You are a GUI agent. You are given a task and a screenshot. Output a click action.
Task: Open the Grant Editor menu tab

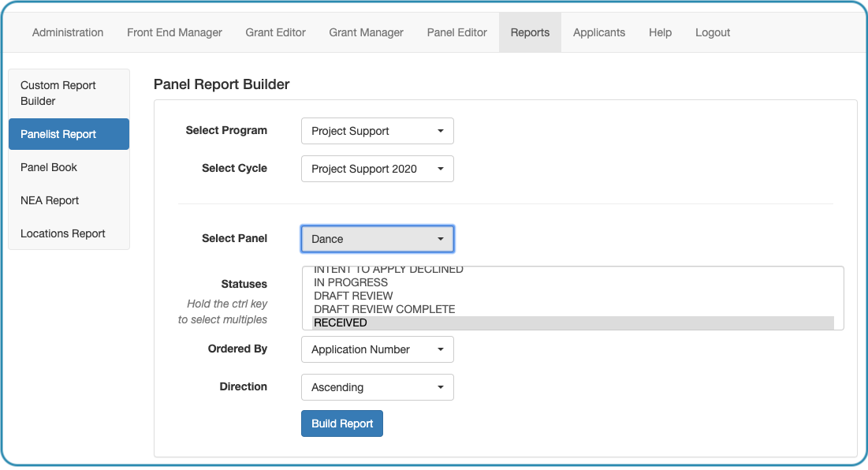coord(276,32)
